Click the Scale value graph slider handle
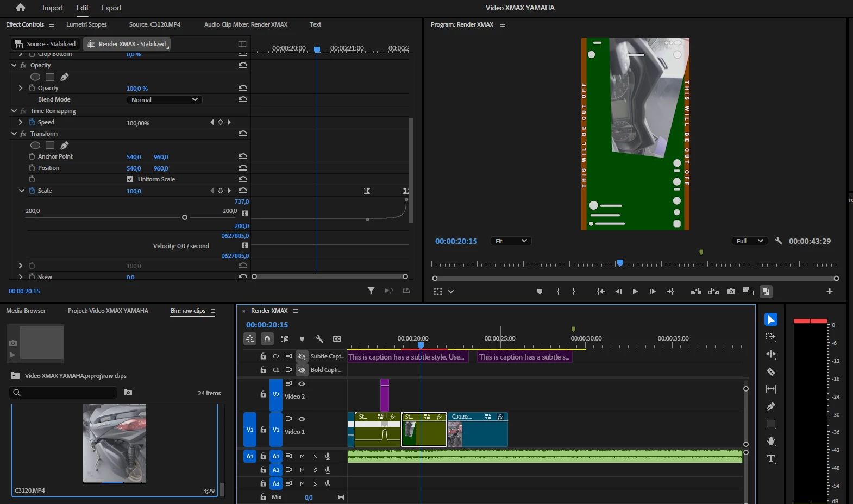Screen dimensions: 853x504 tap(185, 217)
